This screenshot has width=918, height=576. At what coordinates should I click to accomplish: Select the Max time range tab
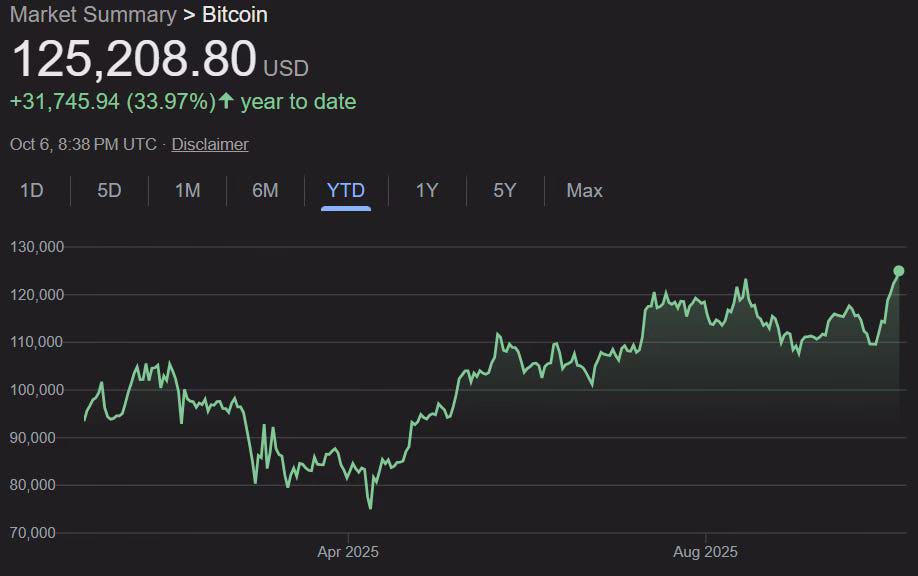coord(584,190)
